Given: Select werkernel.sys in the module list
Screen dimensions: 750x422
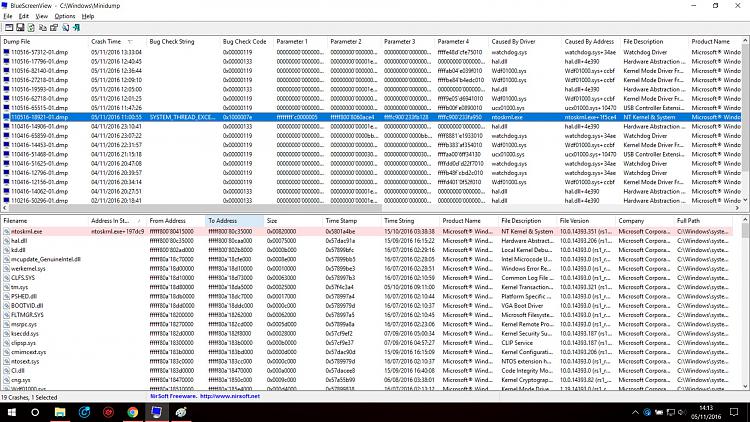Looking at the screenshot, I should coord(28,268).
